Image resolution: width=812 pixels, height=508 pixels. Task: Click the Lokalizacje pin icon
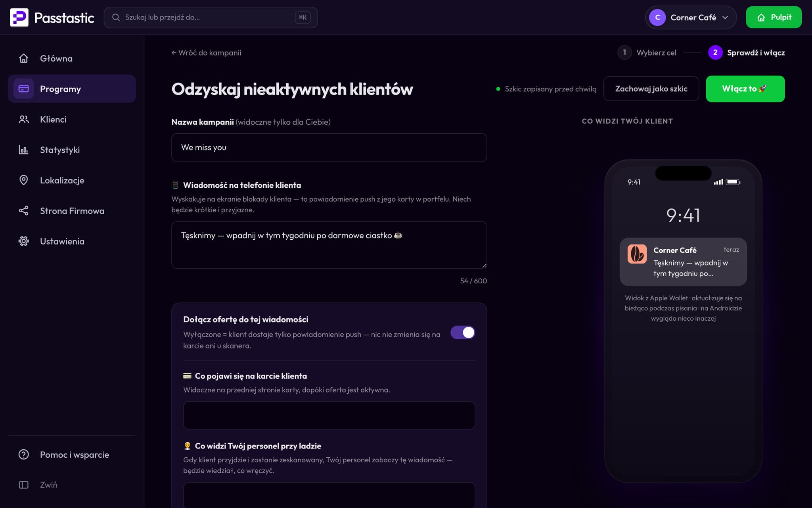click(x=24, y=180)
